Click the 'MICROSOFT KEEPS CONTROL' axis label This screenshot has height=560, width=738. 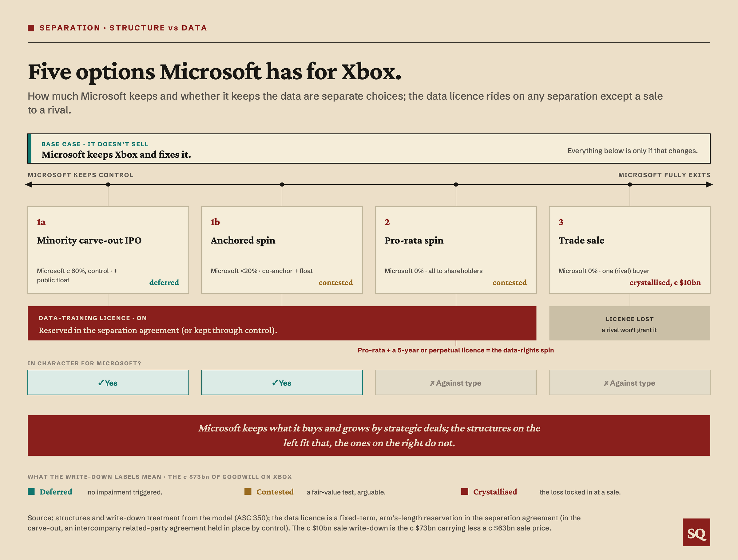tap(80, 175)
